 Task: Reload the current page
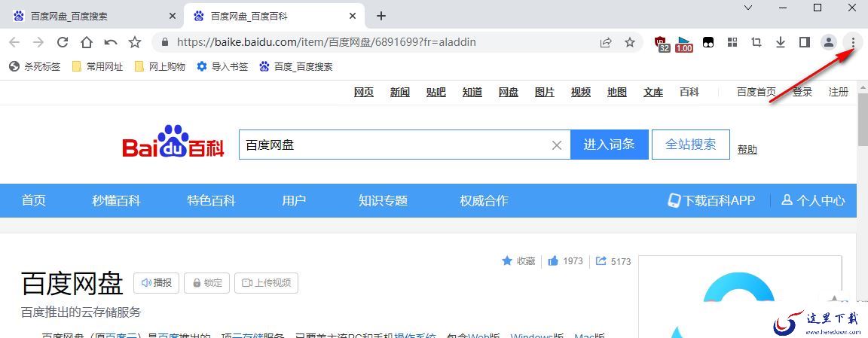click(x=63, y=42)
